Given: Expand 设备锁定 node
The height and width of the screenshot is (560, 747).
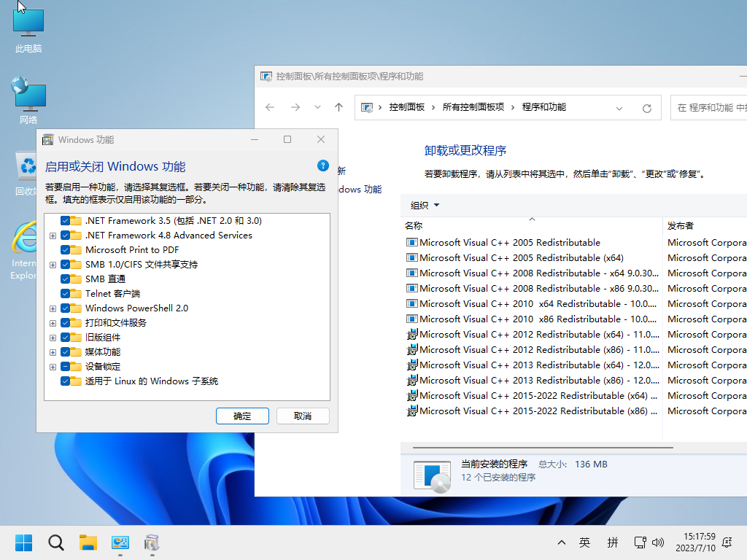Looking at the screenshot, I should [53, 367].
